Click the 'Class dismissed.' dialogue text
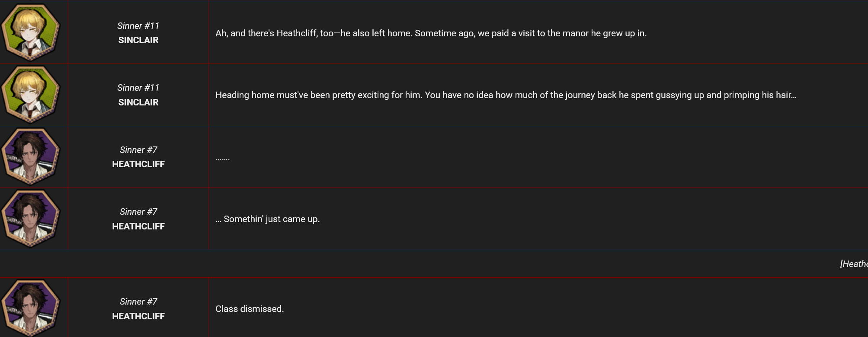This screenshot has height=337, width=868. click(250, 309)
